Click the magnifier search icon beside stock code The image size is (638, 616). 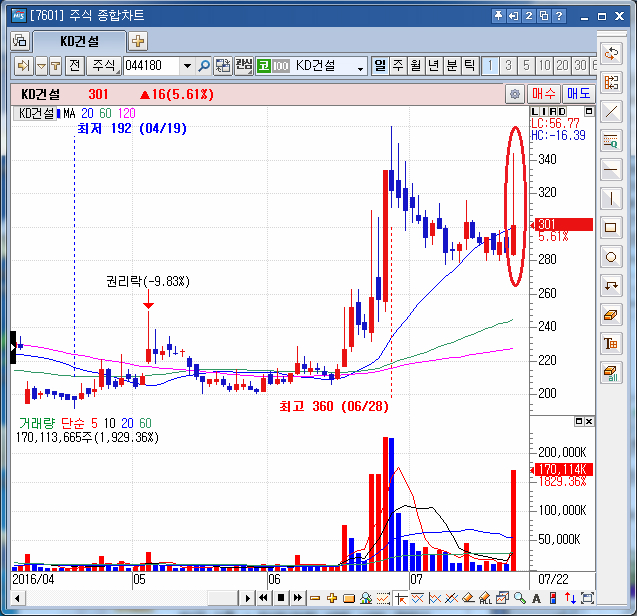point(204,66)
